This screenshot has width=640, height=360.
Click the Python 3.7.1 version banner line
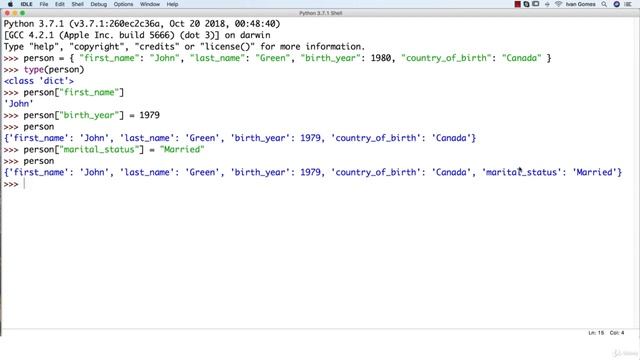pos(142,24)
